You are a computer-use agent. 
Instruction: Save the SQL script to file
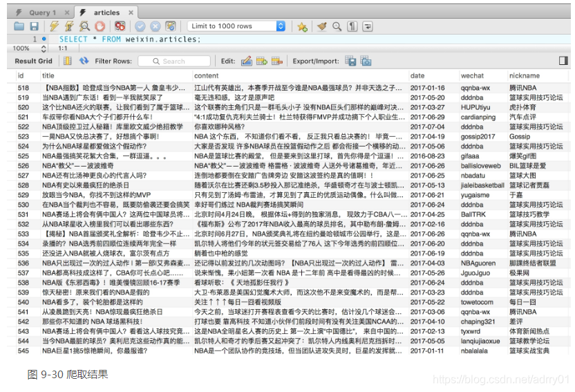[34, 26]
